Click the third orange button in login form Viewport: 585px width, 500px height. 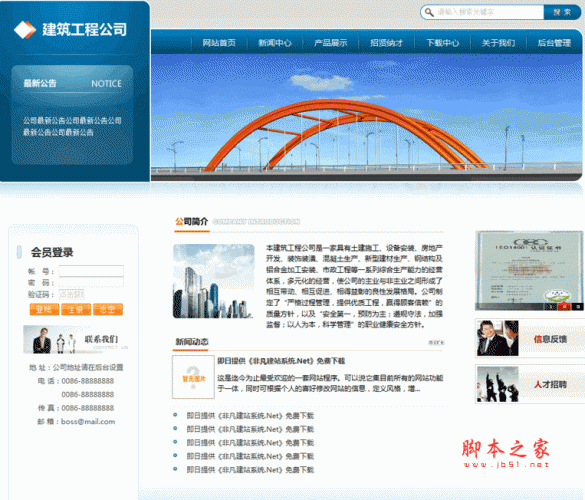(x=108, y=309)
